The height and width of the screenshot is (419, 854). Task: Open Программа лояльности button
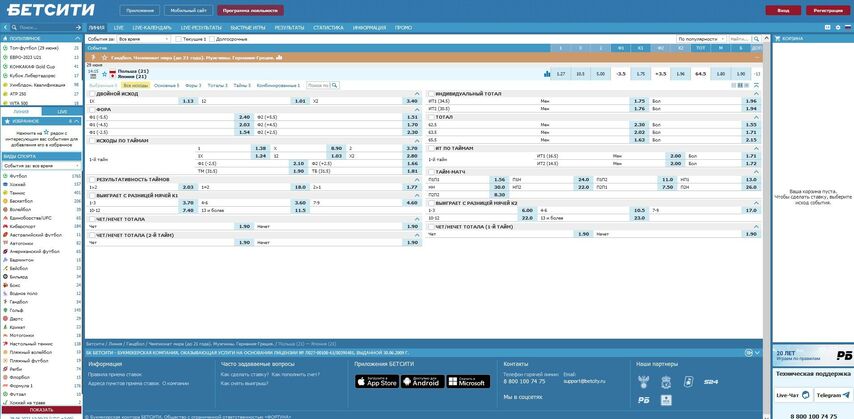click(250, 10)
